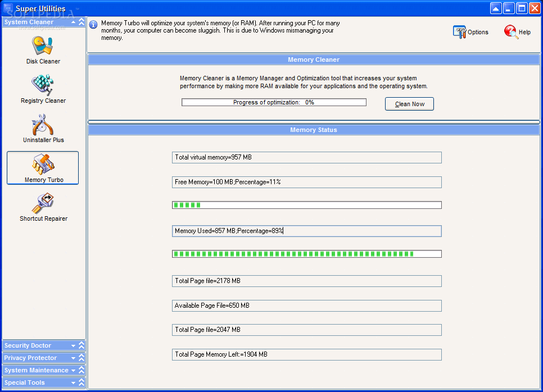Click the Progress of optimization bar
543x392 pixels.
pyautogui.click(x=274, y=102)
